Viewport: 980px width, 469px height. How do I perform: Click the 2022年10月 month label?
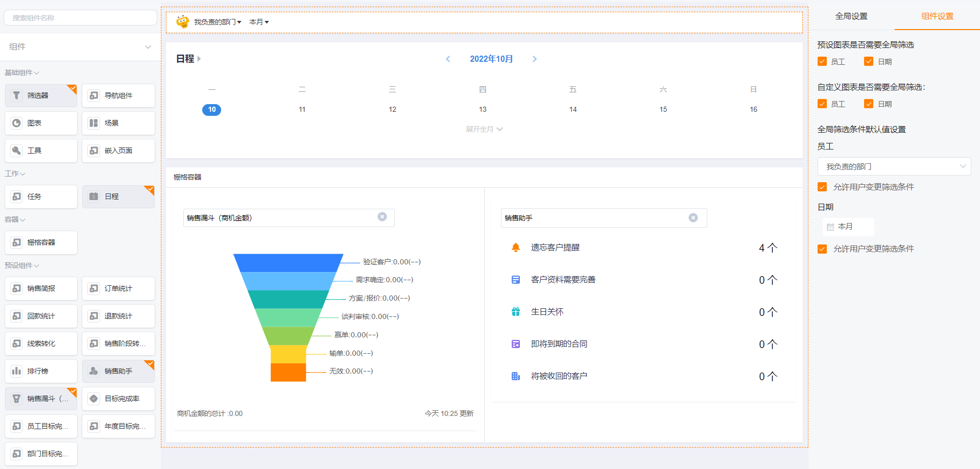click(x=491, y=59)
